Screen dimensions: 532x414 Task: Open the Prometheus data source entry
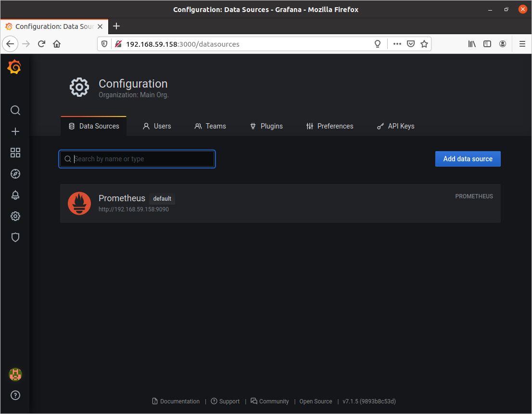click(122, 198)
